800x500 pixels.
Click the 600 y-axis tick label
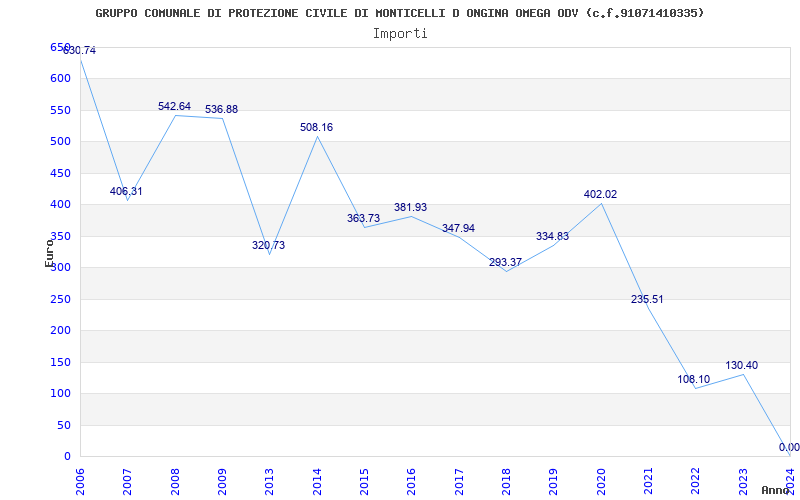pos(59,79)
